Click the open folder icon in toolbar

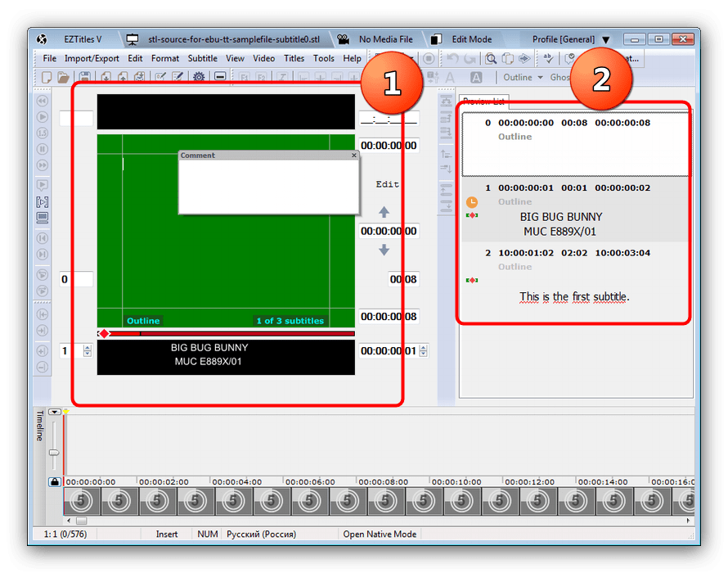coord(64,77)
